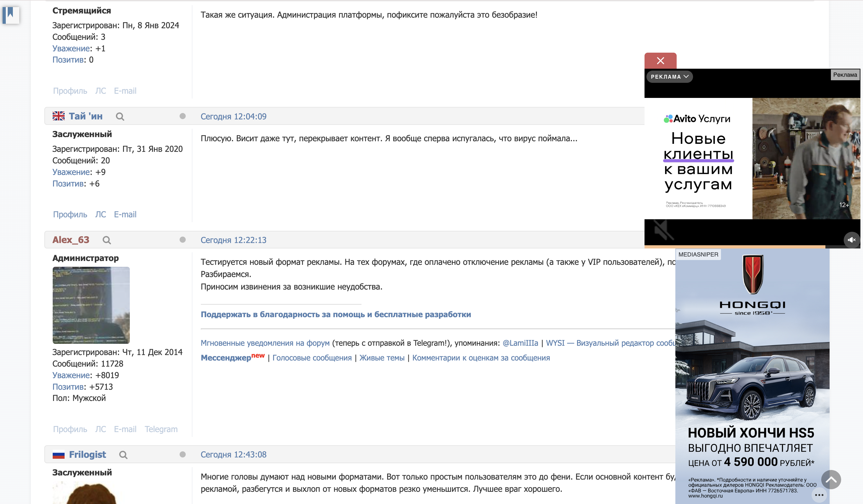Click the status dot in Alex_63 header
Screen dimensions: 863x504
click(182, 239)
